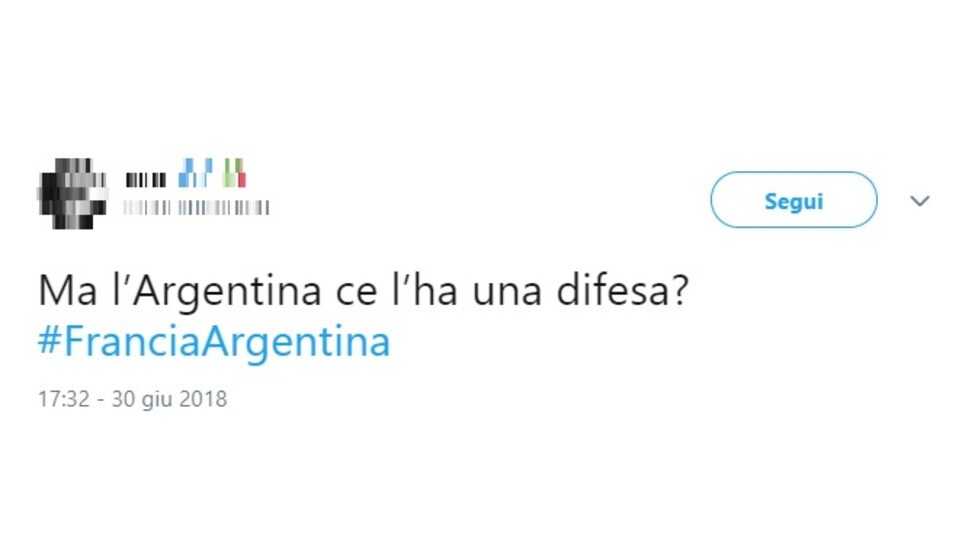Select the tweet text 'Ma l'Argentina ce l'ha una difesa?'
The height and width of the screenshot is (543, 978).
click(363, 291)
